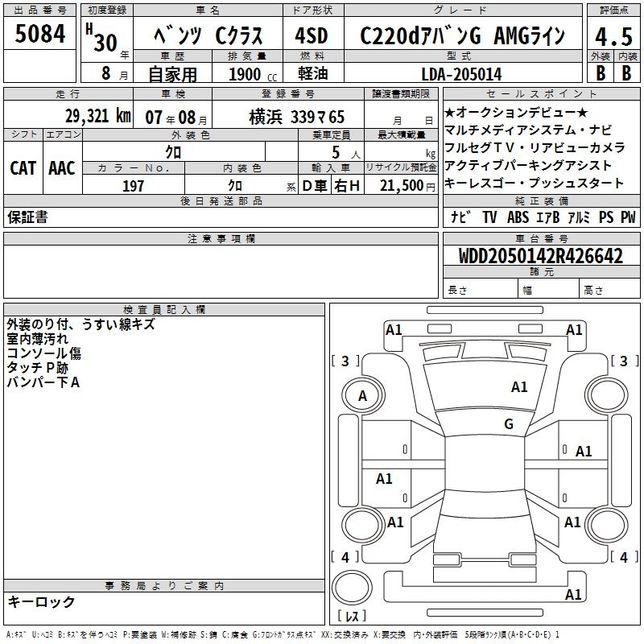
Task: Select the セールスポイント header
Action: point(541,93)
